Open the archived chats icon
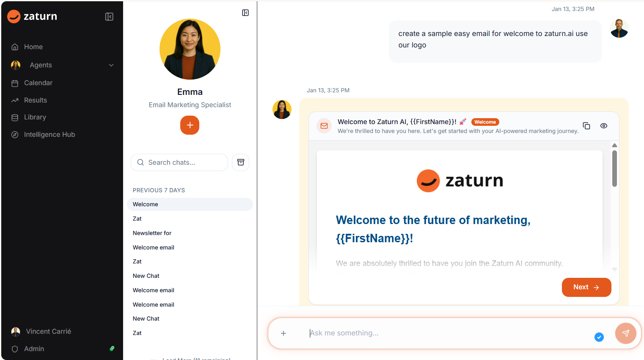644x360 pixels. pos(240,162)
